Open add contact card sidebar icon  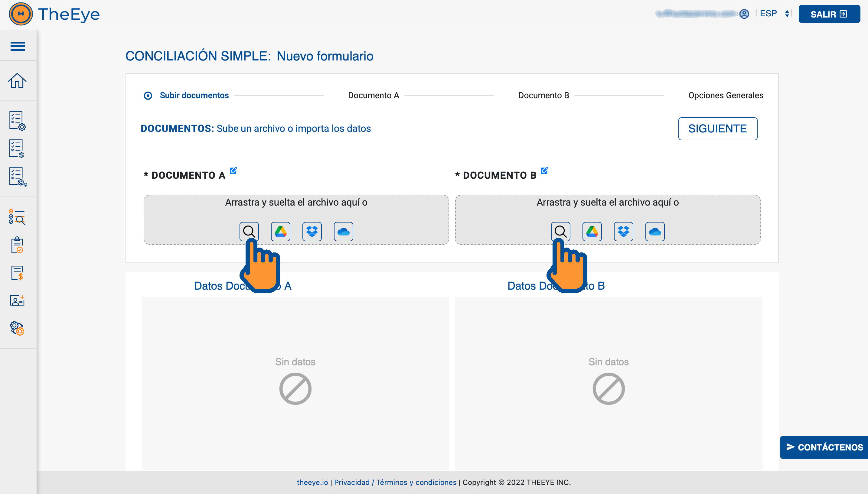pyautogui.click(x=17, y=300)
